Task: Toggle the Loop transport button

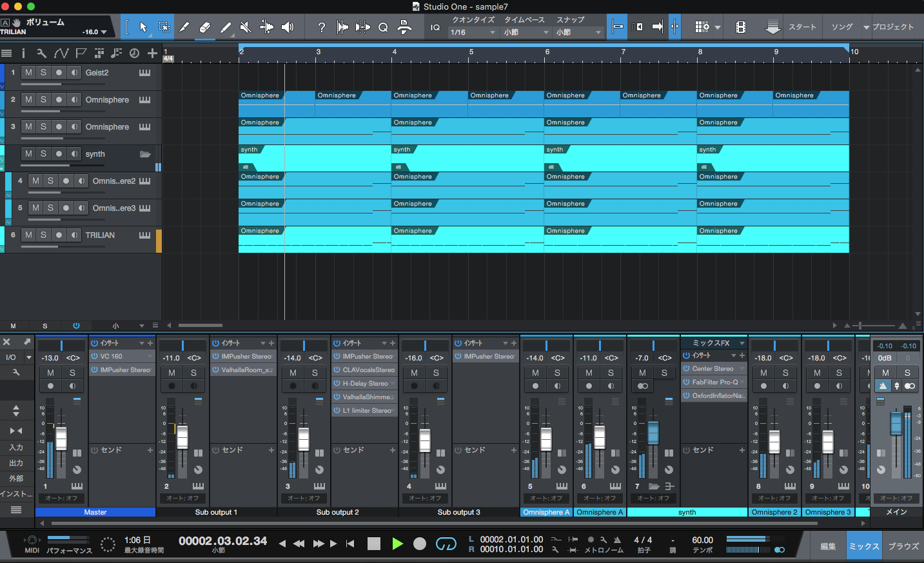Action: [x=446, y=544]
